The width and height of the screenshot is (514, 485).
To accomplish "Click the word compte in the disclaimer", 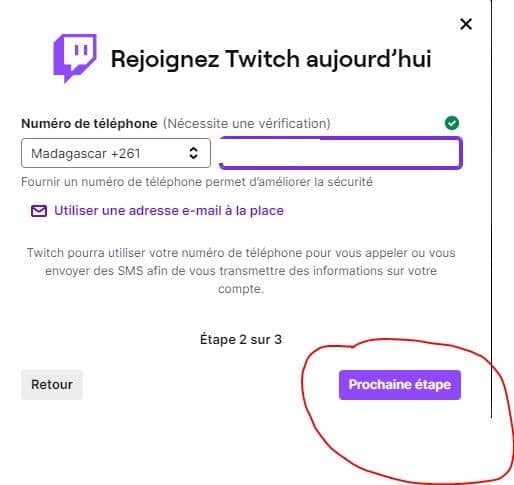I will 241,289.
